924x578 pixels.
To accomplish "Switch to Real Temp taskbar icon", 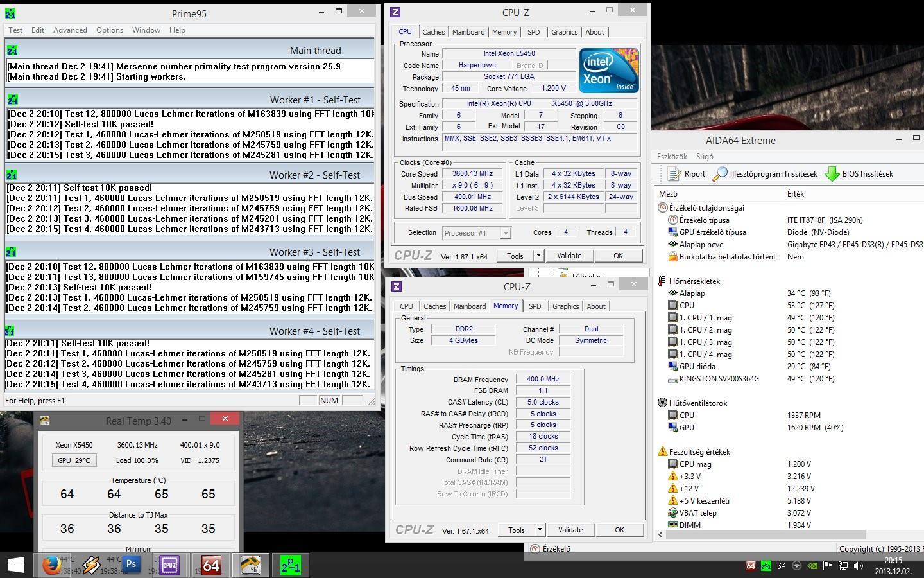I will [250, 565].
